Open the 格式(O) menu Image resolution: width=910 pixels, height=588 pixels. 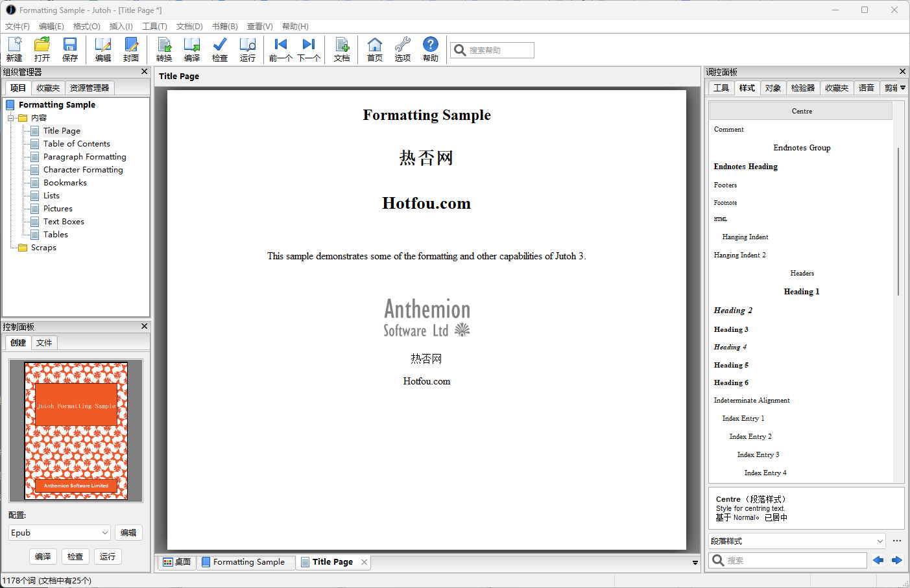point(87,27)
